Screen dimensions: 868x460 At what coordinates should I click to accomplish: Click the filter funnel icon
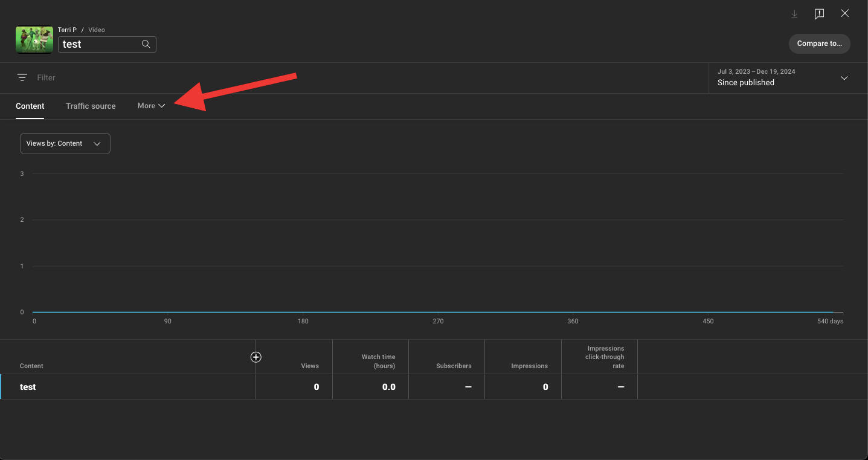22,77
